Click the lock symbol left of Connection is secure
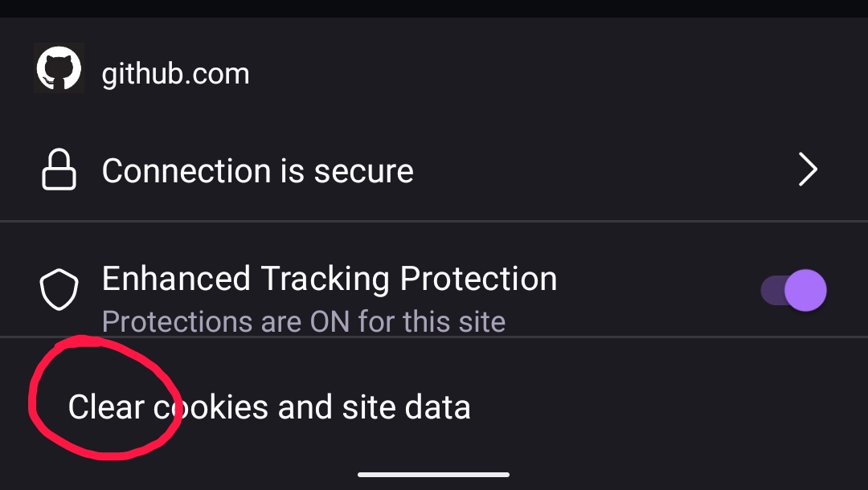868x490 pixels. [x=59, y=169]
